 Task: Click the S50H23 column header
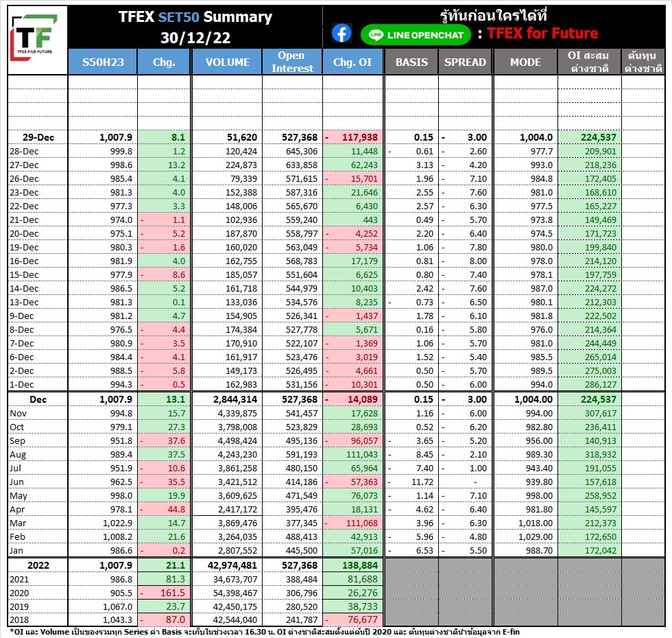coord(103,62)
